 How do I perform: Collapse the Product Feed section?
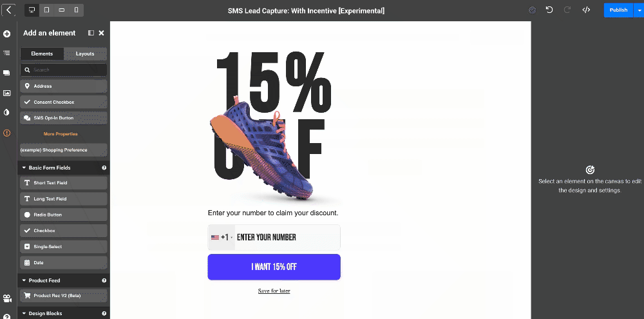pos(24,280)
